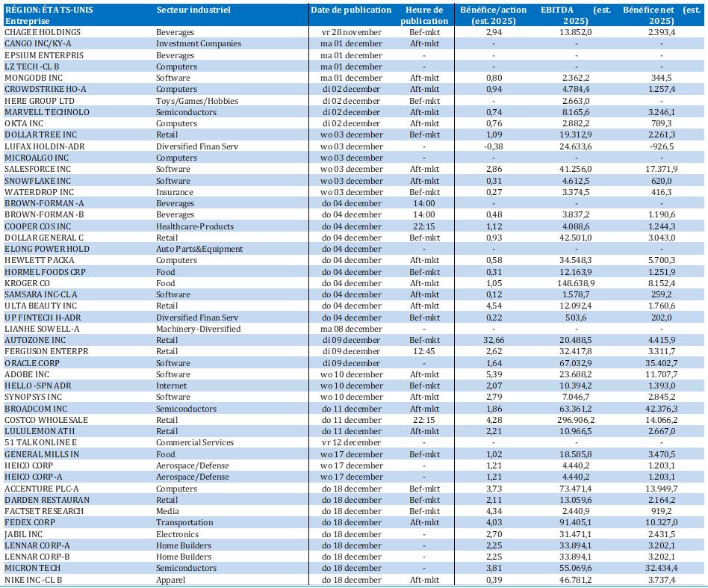Select the 'Heure de publication' column header
The width and height of the screenshot is (708, 588).
tap(423, 16)
